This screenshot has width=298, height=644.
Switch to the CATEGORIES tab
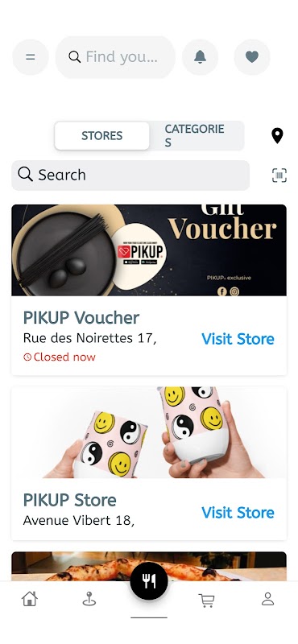pyautogui.click(x=196, y=135)
